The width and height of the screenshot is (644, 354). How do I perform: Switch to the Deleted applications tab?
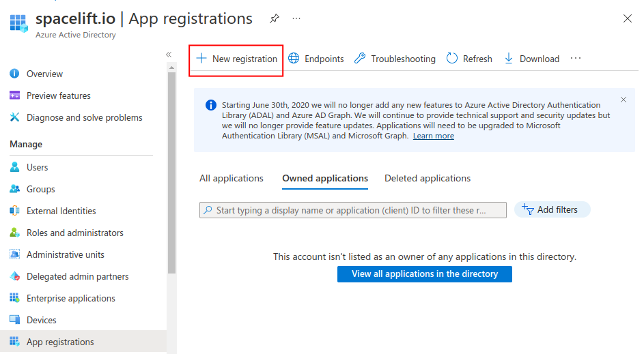click(x=428, y=178)
